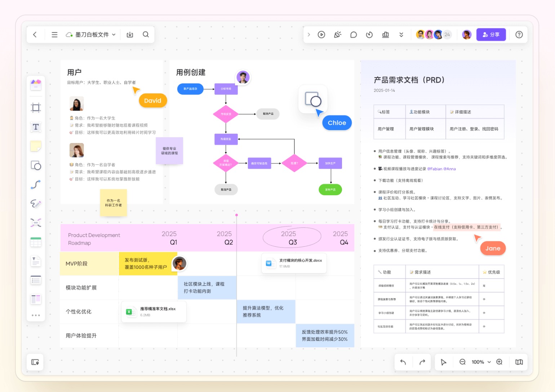Screen dimensions: 555x392
Task: Open the comment tool in top toolbar
Action: 354,35
